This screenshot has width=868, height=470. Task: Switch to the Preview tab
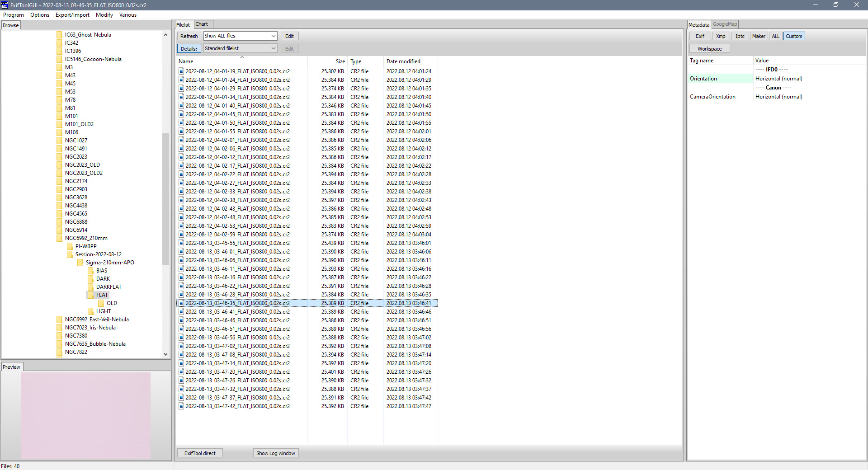11,367
